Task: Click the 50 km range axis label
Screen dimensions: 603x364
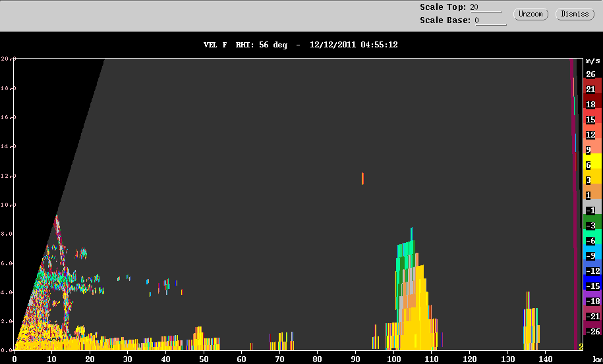Action: (x=204, y=359)
